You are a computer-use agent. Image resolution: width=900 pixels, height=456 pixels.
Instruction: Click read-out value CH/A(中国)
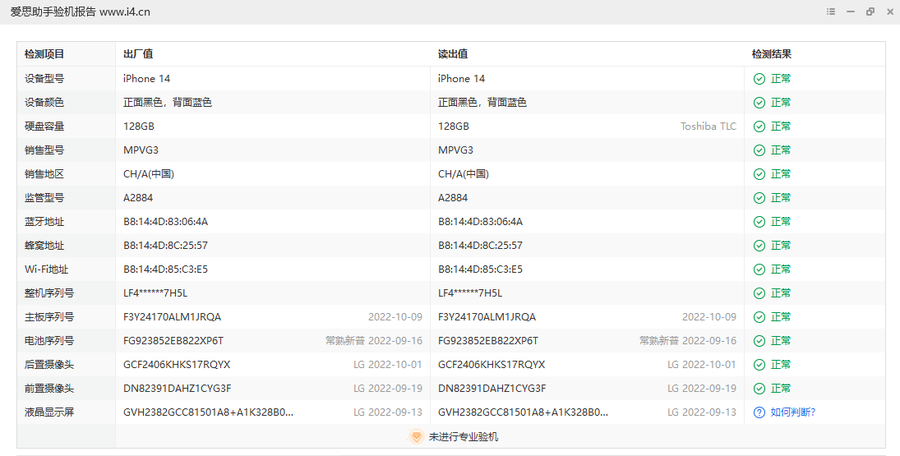[463, 174]
